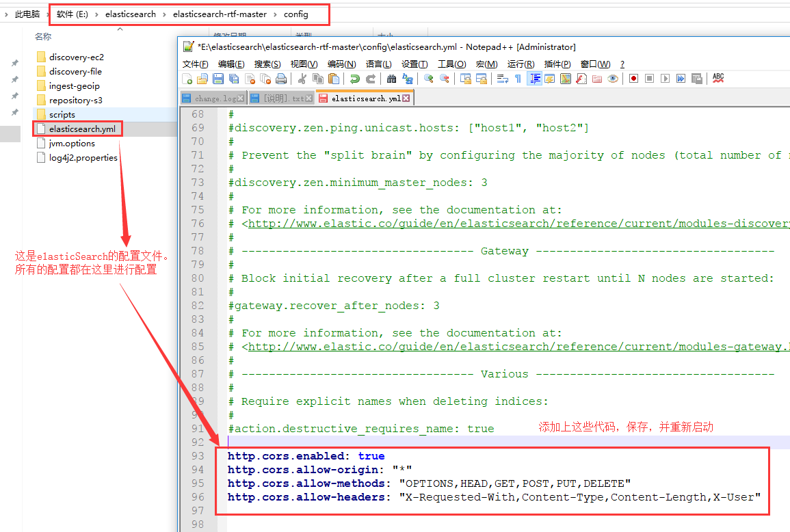Open Find with the binoculars icon

(391, 79)
